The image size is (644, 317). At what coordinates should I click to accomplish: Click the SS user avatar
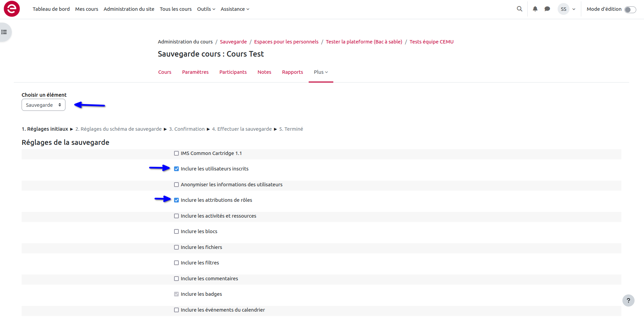click(563, 9)
